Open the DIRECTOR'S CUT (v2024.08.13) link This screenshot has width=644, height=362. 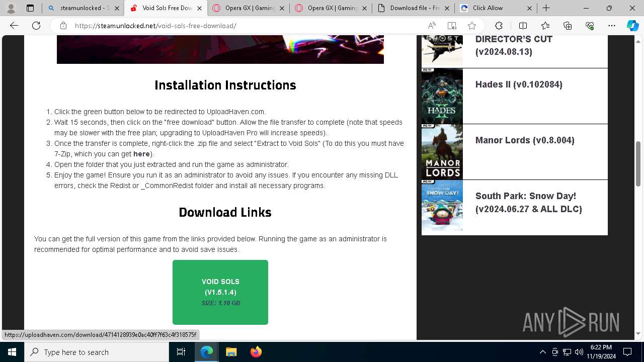514,45
